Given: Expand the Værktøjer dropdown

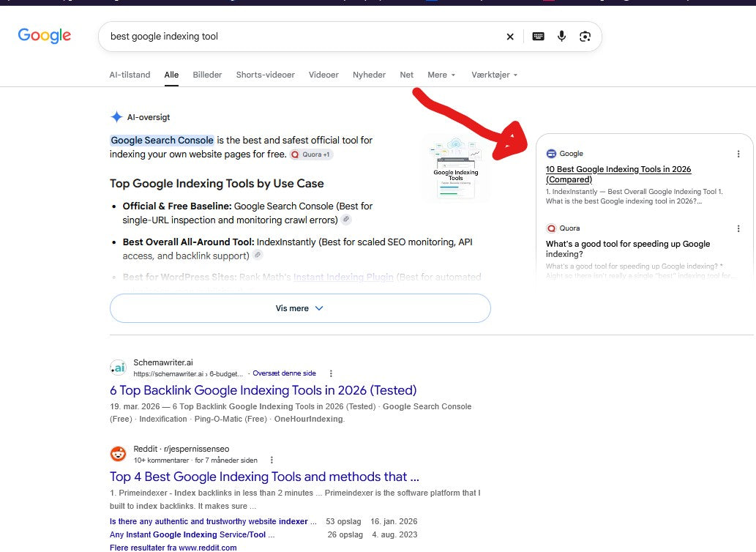Looking at the screenshot, I should tap(494, 75).
